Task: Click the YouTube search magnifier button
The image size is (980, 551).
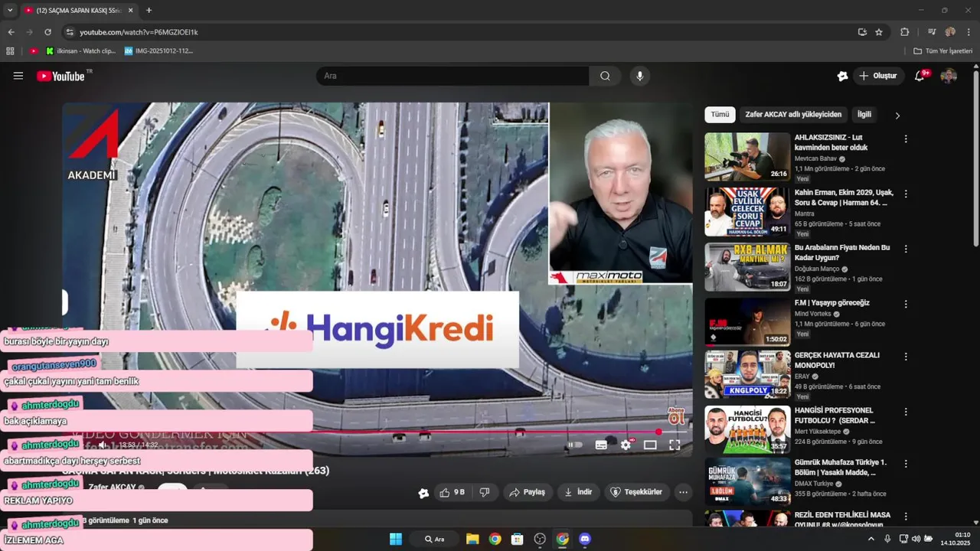Action: tap(605, 76)
